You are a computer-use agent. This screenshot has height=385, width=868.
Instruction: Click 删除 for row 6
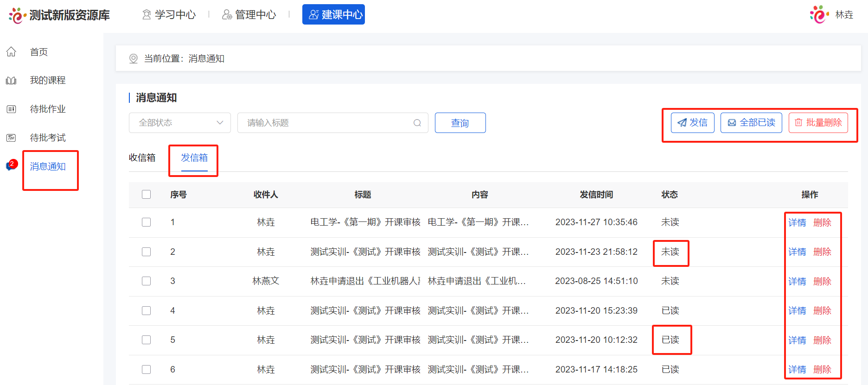point(822,370)
